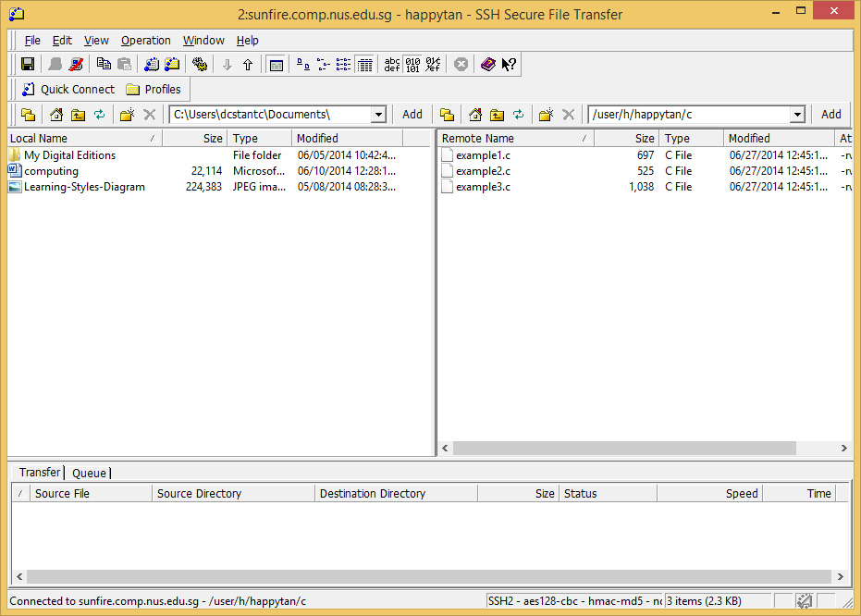The image size is (861, 616).
Task: Click the Save Settings floppy disk icon
Action: click(28, 64)
